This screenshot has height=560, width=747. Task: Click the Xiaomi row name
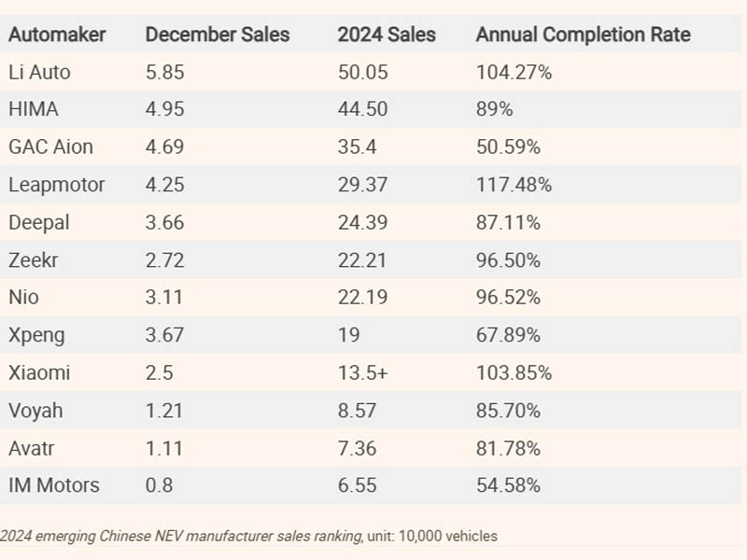(39, 372)
